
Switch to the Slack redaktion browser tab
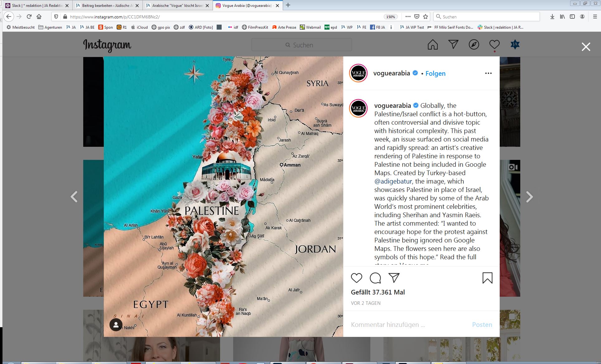pos(37,5)
